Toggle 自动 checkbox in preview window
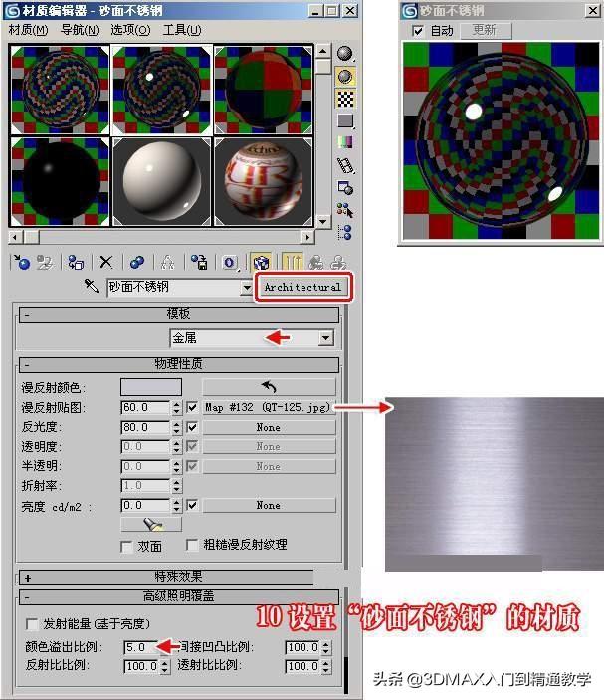This screenshot has width=604, height=700. (x=418, y=31)
